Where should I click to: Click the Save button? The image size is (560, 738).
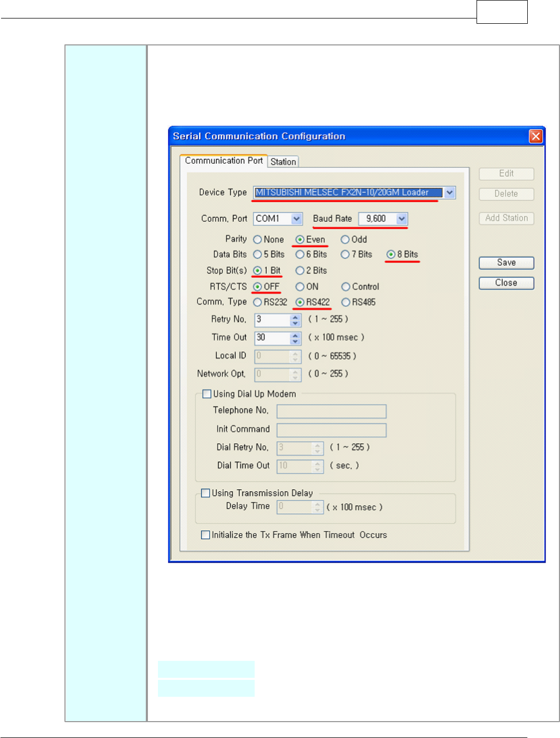pyautogui.click(x=506, y=263)
